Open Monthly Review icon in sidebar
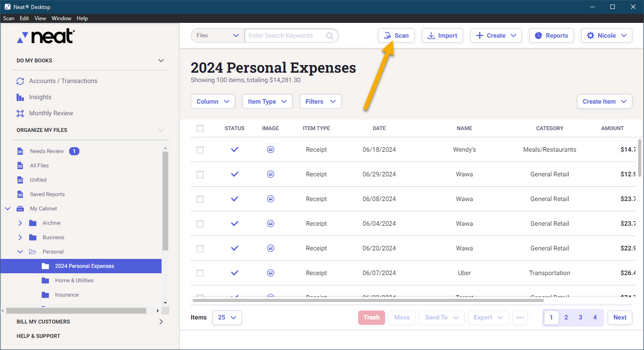The width and height of the screenshot is (644, 350). (20, 114)
